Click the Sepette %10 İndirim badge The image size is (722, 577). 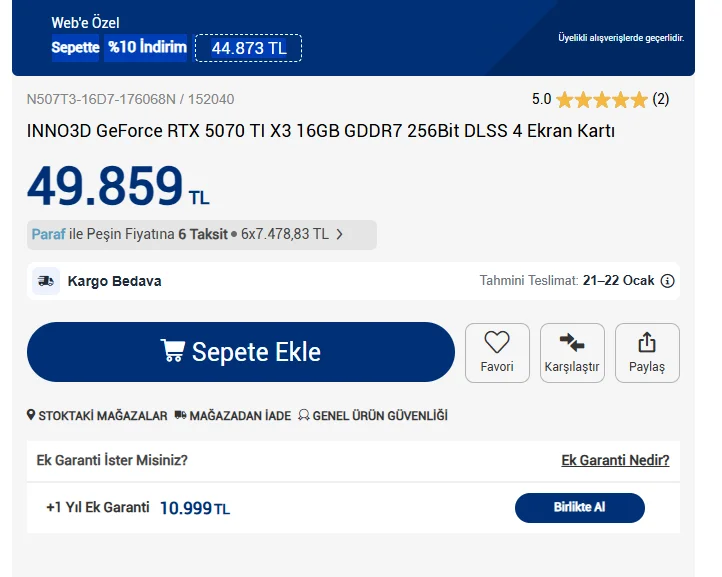tap(119, 48)
